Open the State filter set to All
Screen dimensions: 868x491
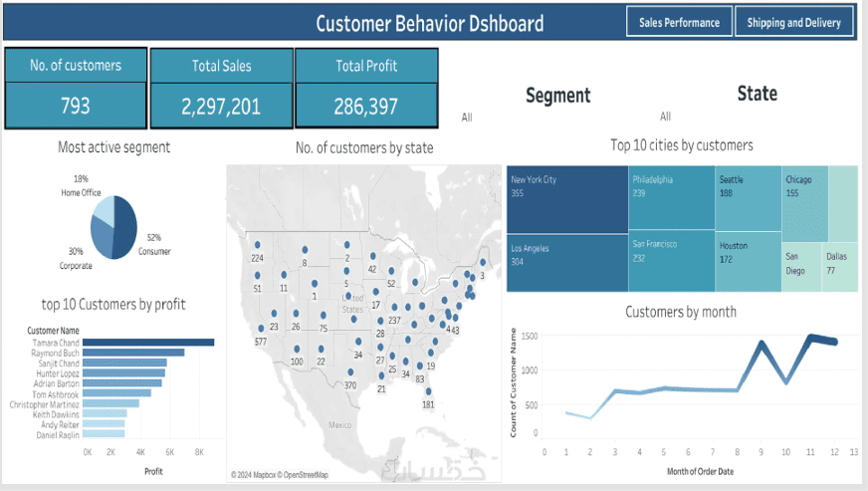pos(665,117)
